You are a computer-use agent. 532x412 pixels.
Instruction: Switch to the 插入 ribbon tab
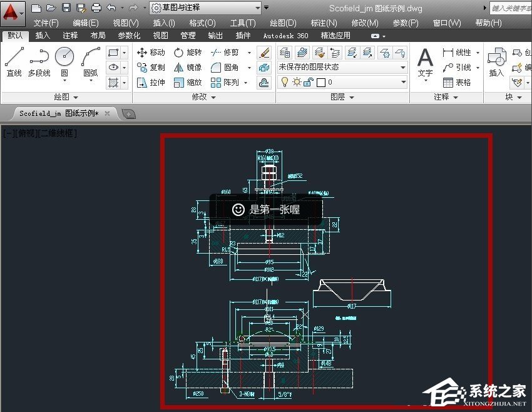pyautogui.click(x=43, y=36)
